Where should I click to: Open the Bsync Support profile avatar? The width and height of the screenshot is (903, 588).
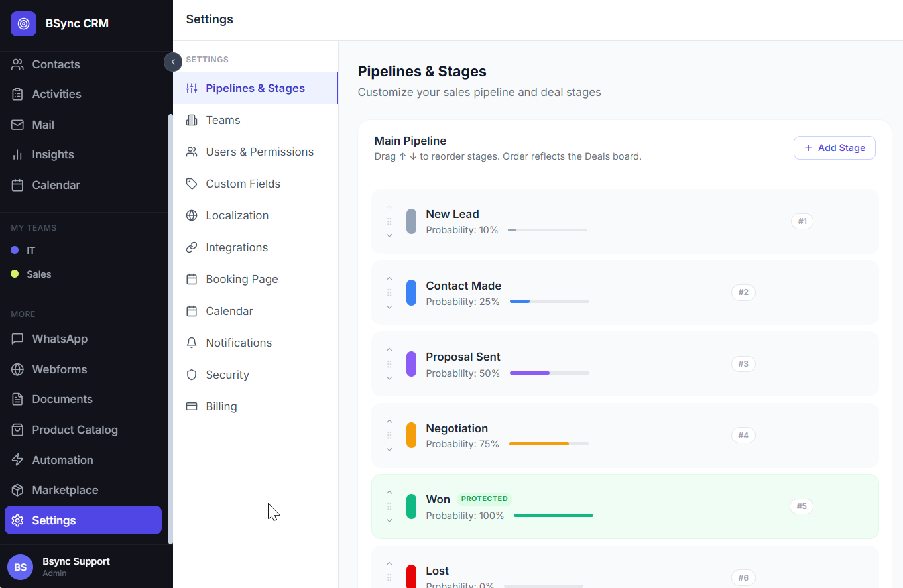point(20,567)
